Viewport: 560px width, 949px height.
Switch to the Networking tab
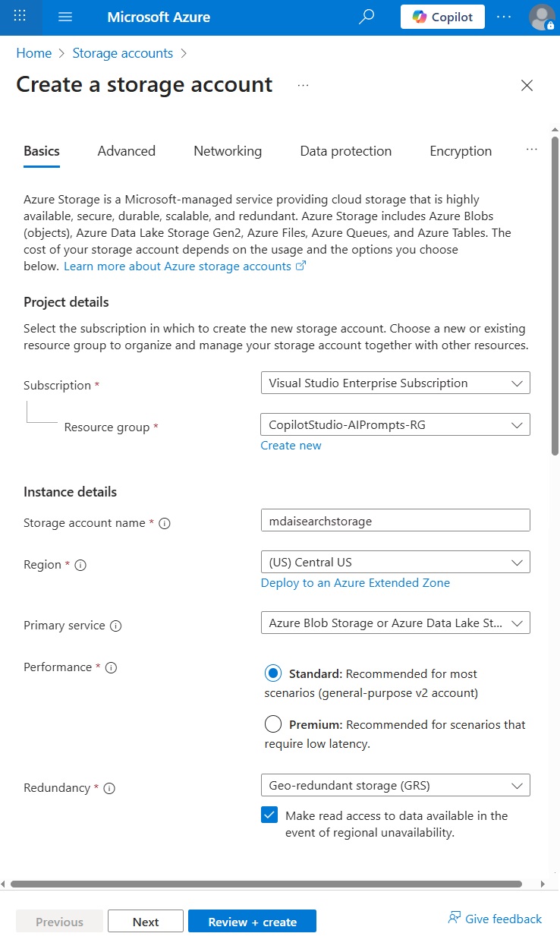pos(227,151)
